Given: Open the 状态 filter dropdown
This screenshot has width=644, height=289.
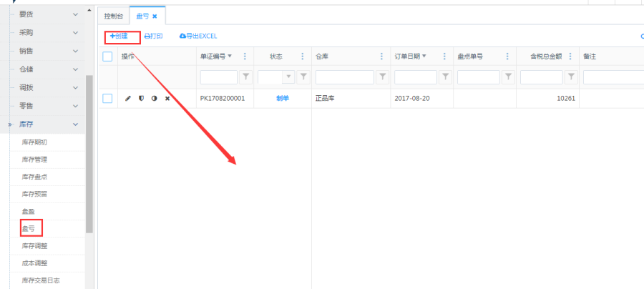Looking at the screenshot, I should tap(289, 77).
